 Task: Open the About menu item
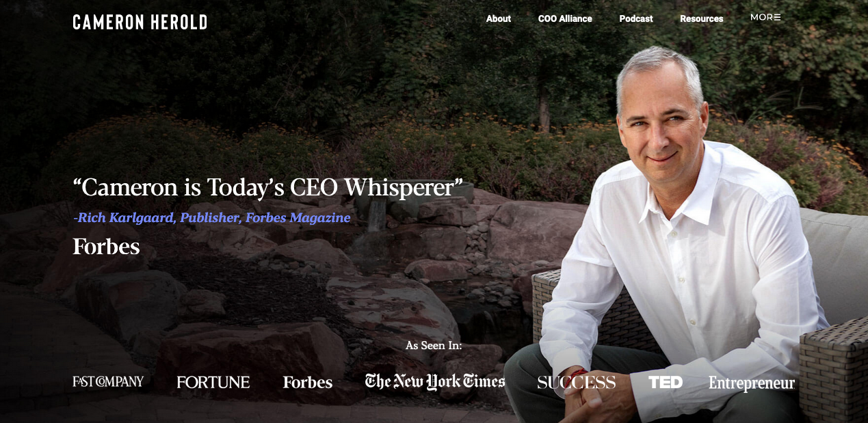pyautogui.click(x=499, y=18)
